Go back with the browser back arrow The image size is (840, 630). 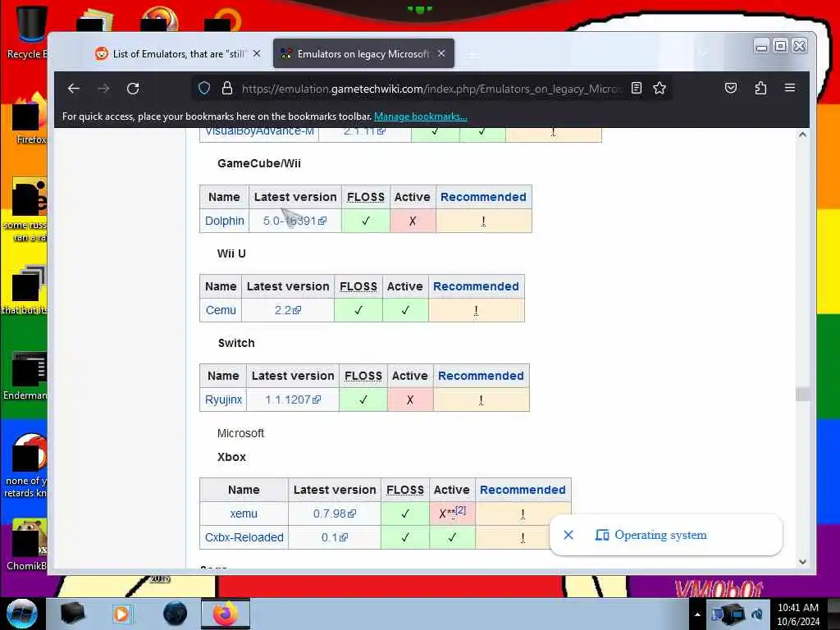[x=74, y=89]
